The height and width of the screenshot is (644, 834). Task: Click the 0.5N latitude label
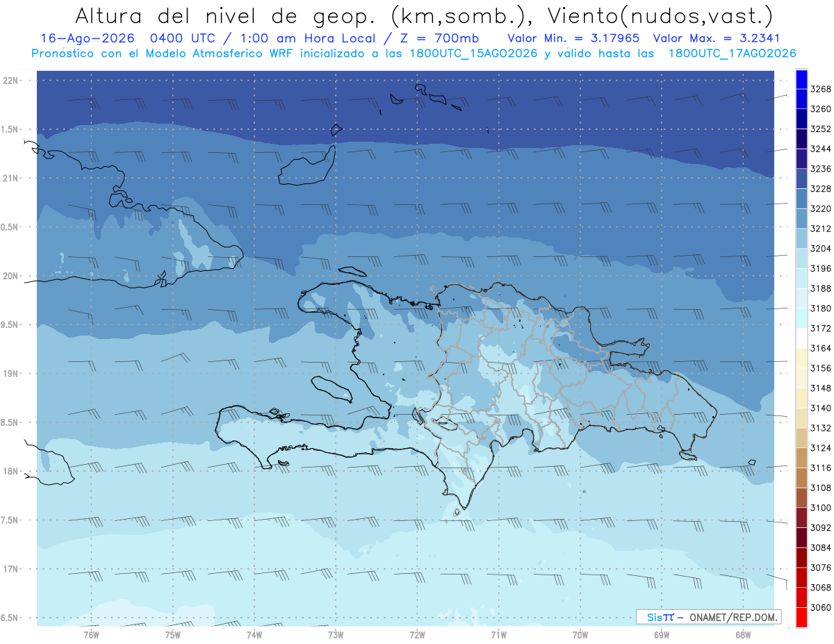10,227
